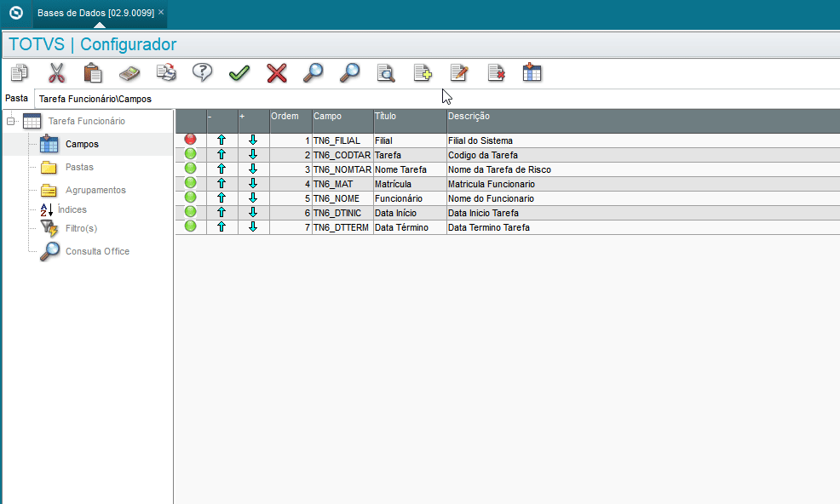Open Consulta Office tree item
Screen dimensions: 840x504
tap(97, 251)
